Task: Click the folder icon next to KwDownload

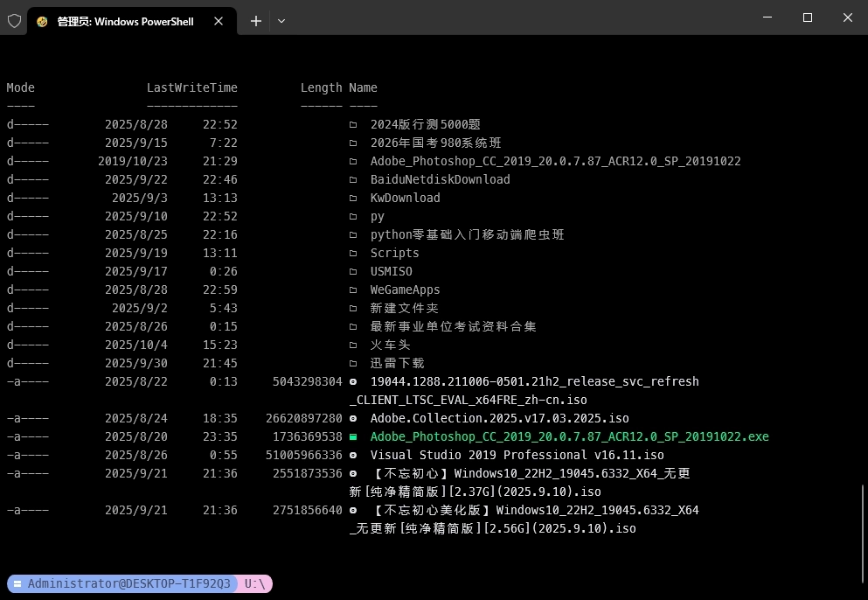Action: [353, 198]
